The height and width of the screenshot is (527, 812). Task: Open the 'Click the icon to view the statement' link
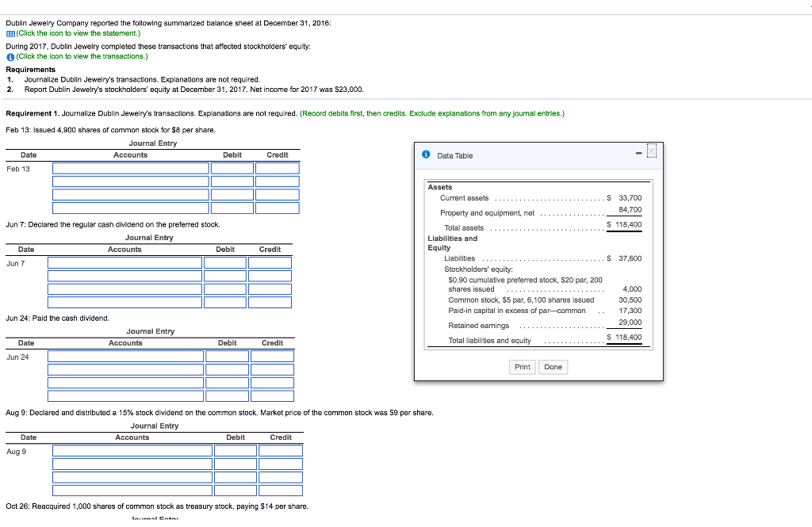pos(78,33)
